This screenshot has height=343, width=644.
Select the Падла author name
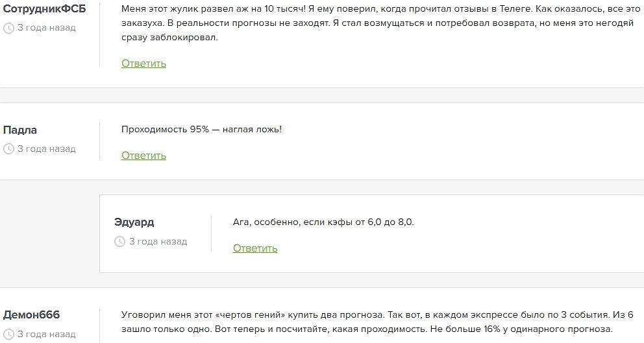pos(19,130)
